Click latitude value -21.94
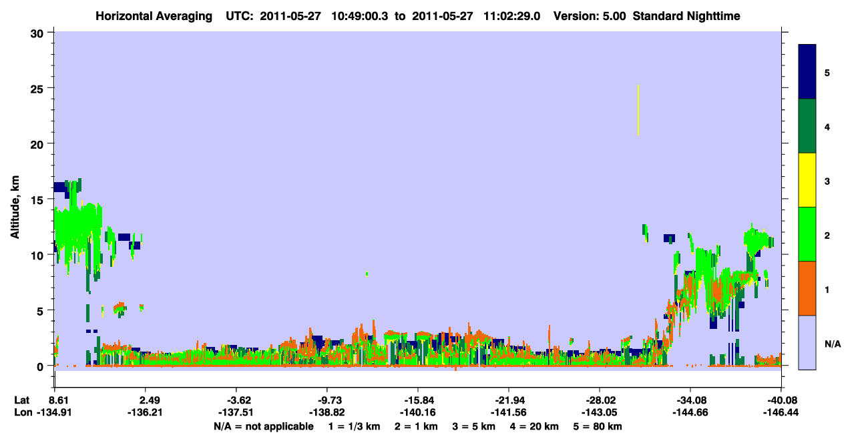 click(512, 400)
